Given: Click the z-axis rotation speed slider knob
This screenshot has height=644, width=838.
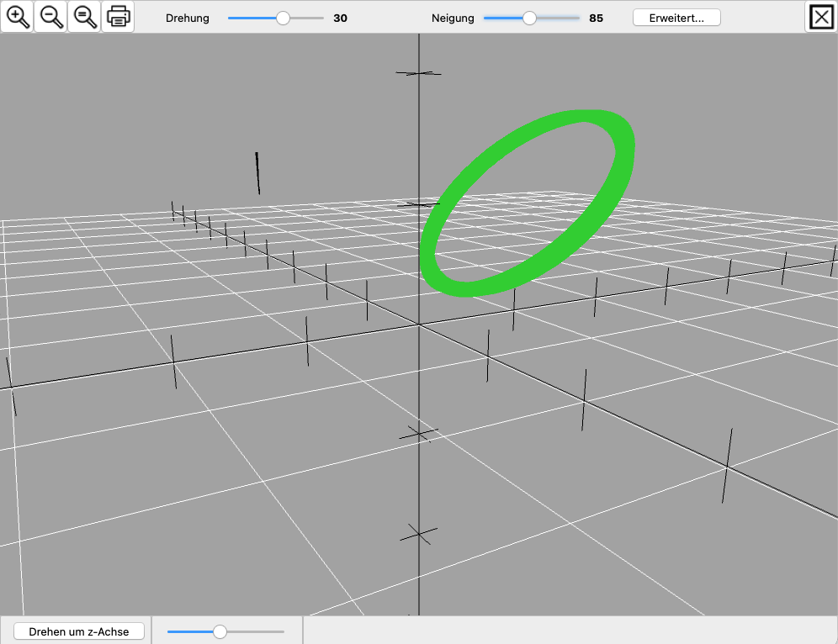Looking at the screenshot, I should (220, 631).
